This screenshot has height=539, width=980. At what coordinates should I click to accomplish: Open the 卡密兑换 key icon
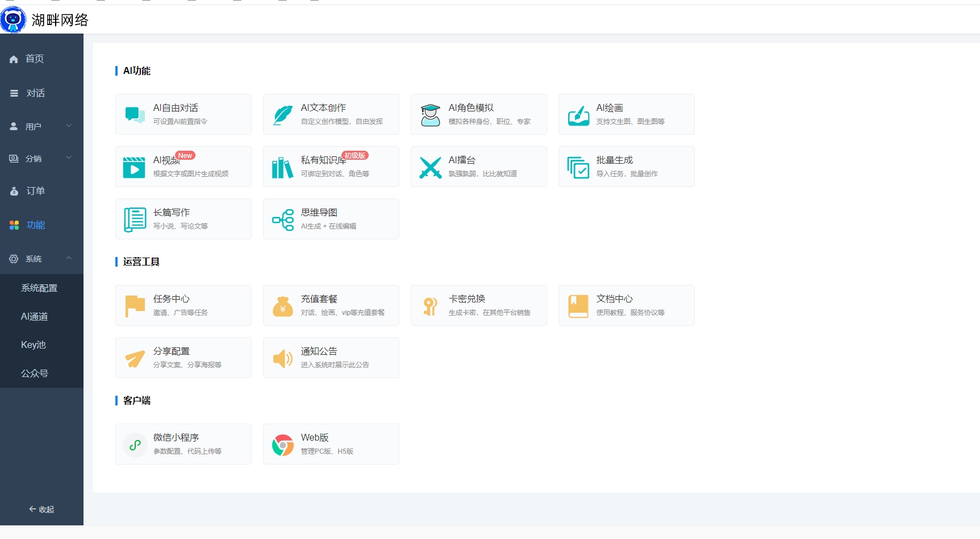click(430, 306)
